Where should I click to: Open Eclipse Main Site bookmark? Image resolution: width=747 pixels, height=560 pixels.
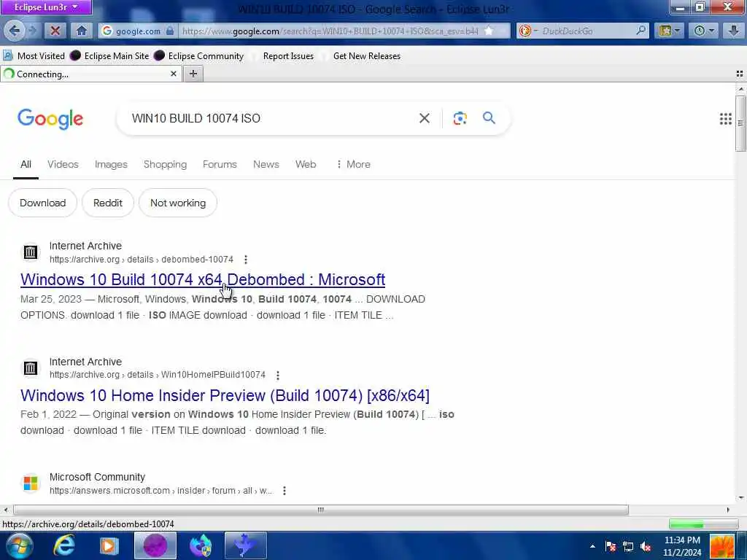109,55
